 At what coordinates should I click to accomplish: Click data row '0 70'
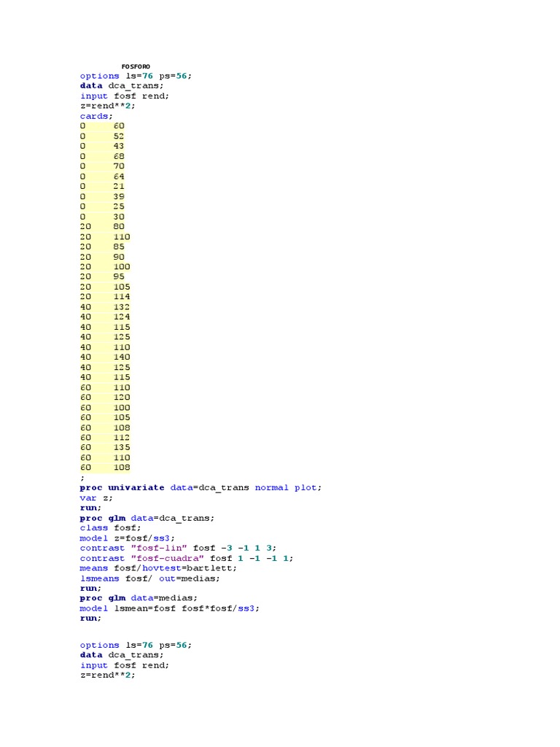(102, 166)
